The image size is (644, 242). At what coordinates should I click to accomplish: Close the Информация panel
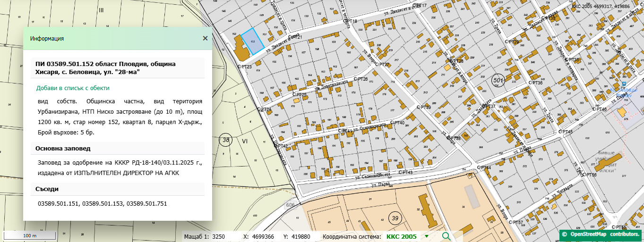pos(205,38)
